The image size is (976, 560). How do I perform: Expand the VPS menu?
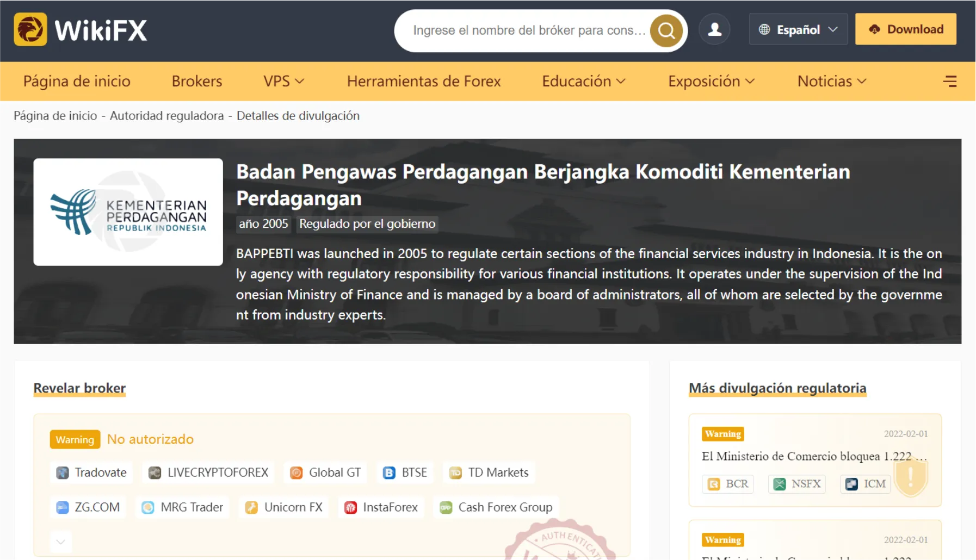(x=283, y=81)
